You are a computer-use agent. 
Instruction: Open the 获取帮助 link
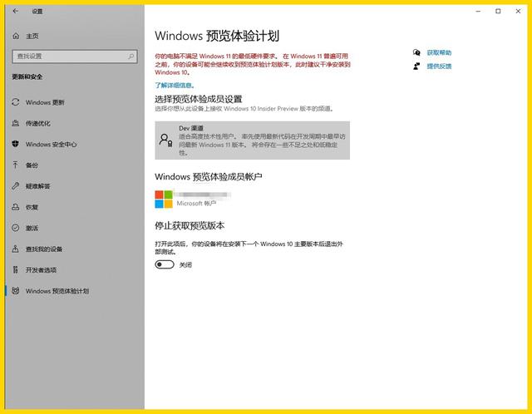click(439, 52)
